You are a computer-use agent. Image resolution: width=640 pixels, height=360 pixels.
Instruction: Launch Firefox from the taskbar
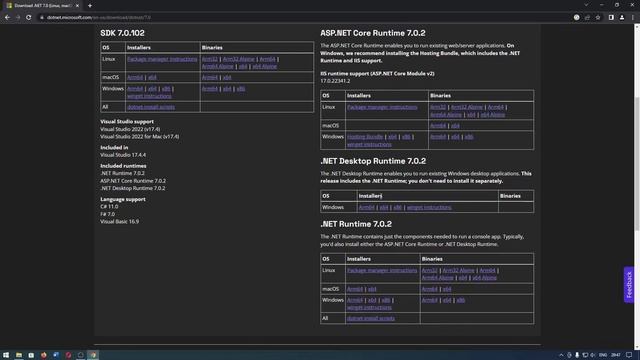[x=44, y=355]
